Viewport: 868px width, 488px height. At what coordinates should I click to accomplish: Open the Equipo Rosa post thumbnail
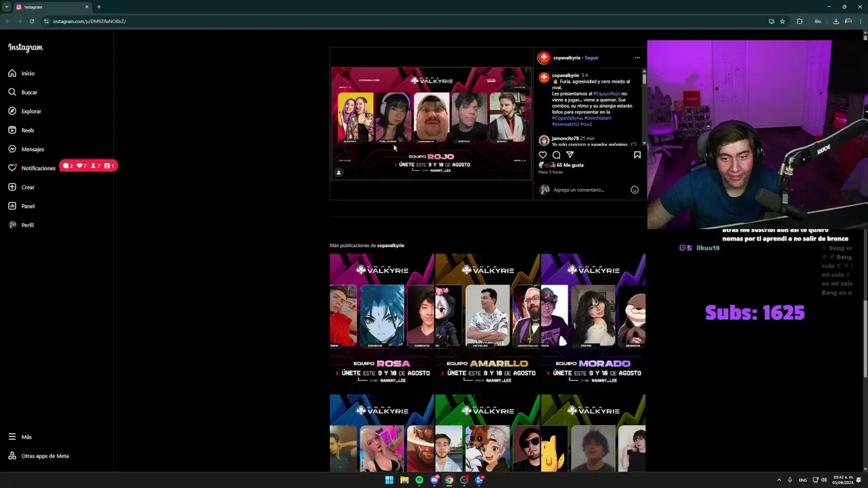point(382,323)
